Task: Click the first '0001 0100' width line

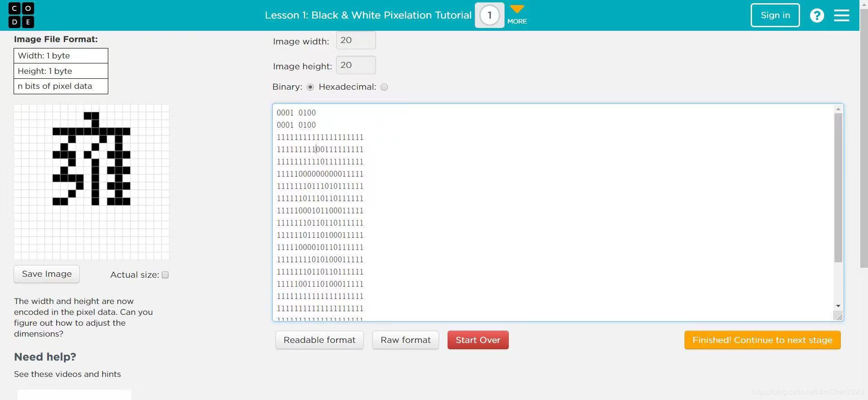Action: 296,113
